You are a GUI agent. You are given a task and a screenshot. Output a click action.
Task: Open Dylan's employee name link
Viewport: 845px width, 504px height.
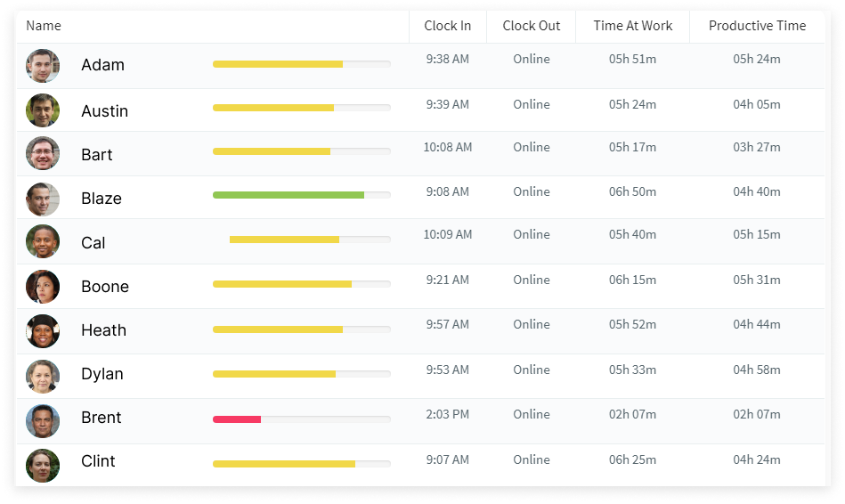(102, 374)
